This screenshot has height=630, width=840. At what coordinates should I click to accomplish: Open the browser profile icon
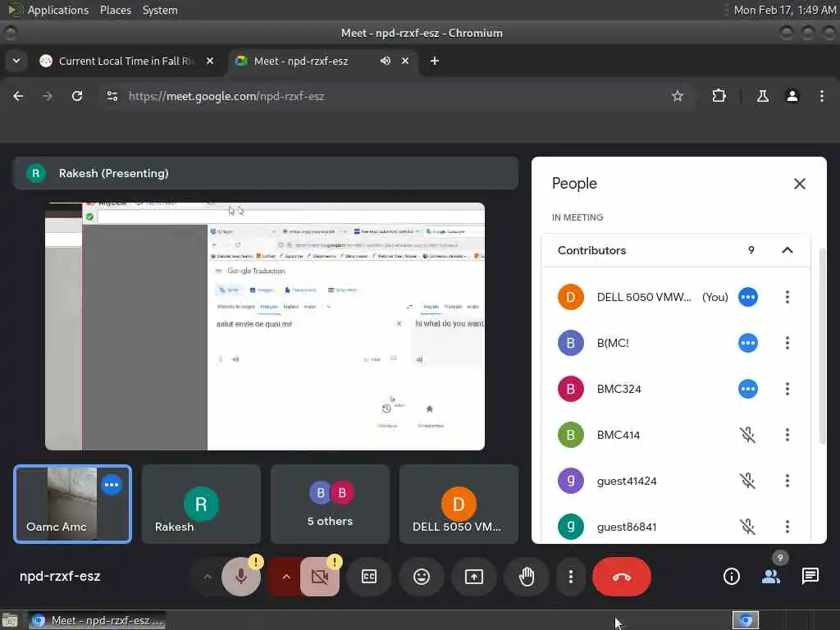tap(792, 96)
